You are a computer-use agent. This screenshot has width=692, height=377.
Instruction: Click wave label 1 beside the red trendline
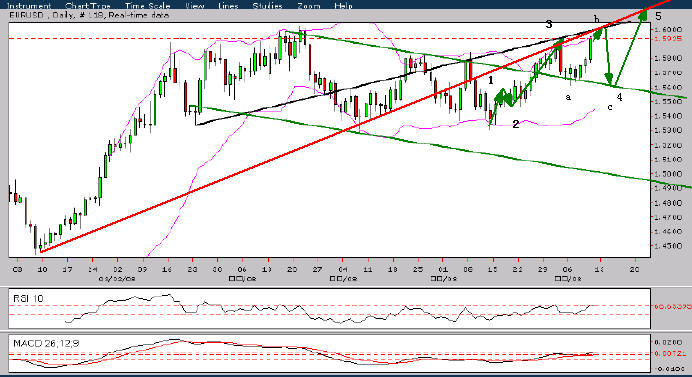click(490, 80)
